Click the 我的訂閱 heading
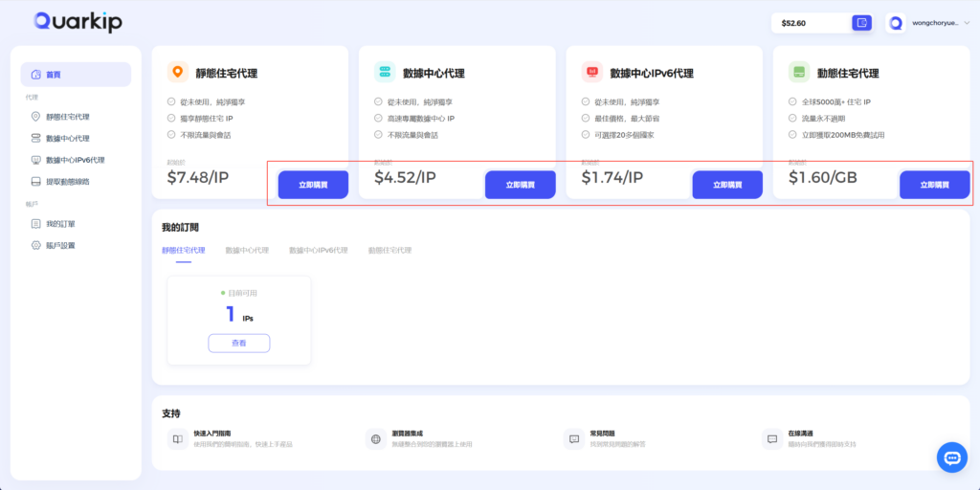Viewport: 980px width, 490px height. (181, 228)
